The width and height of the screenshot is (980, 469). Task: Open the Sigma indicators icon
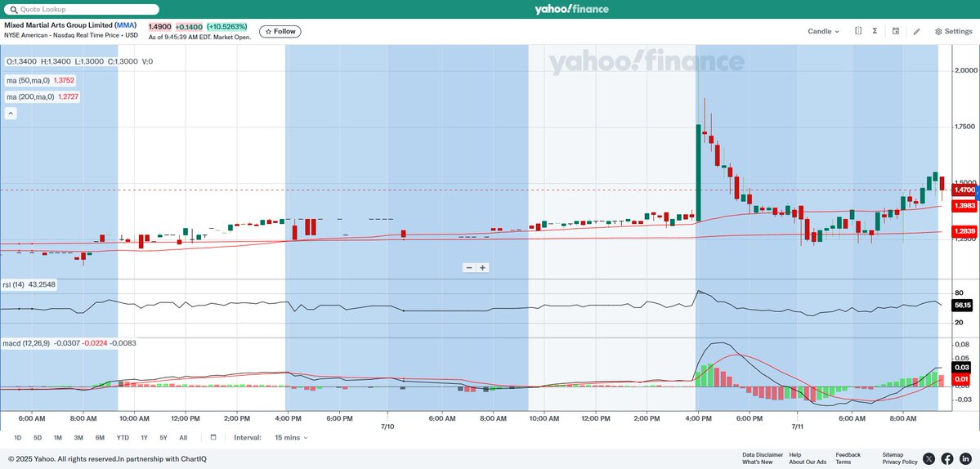pyautogui.click(x=875, y=31)
